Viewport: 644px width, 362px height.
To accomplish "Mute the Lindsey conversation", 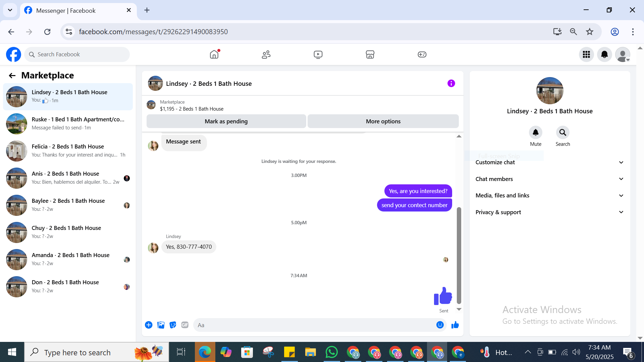I will tap(535, 133).
